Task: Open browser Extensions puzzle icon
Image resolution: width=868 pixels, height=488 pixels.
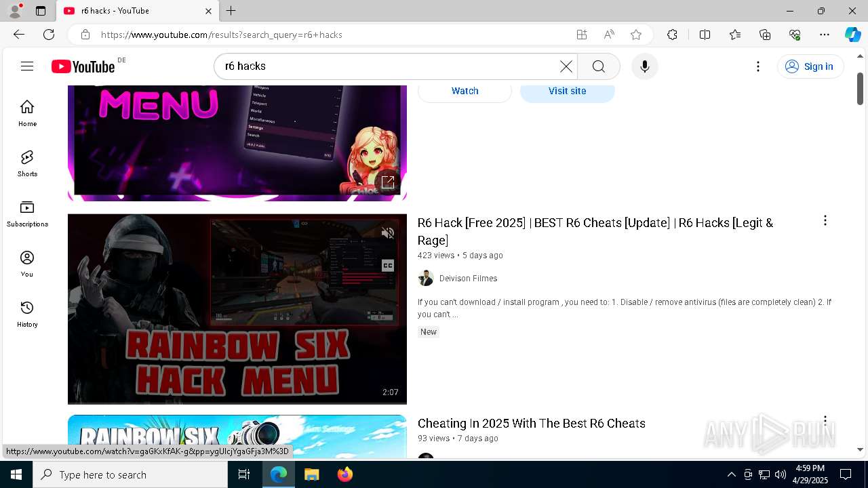Action: click(x=672, y=35)
